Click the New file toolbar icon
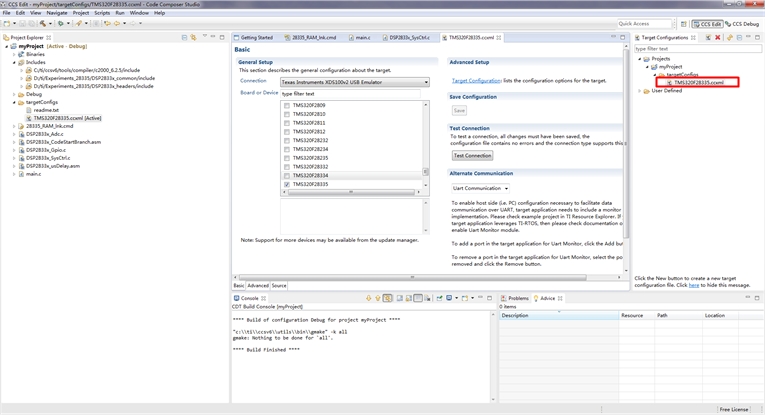765x415 pixels. tap(7, 23)
